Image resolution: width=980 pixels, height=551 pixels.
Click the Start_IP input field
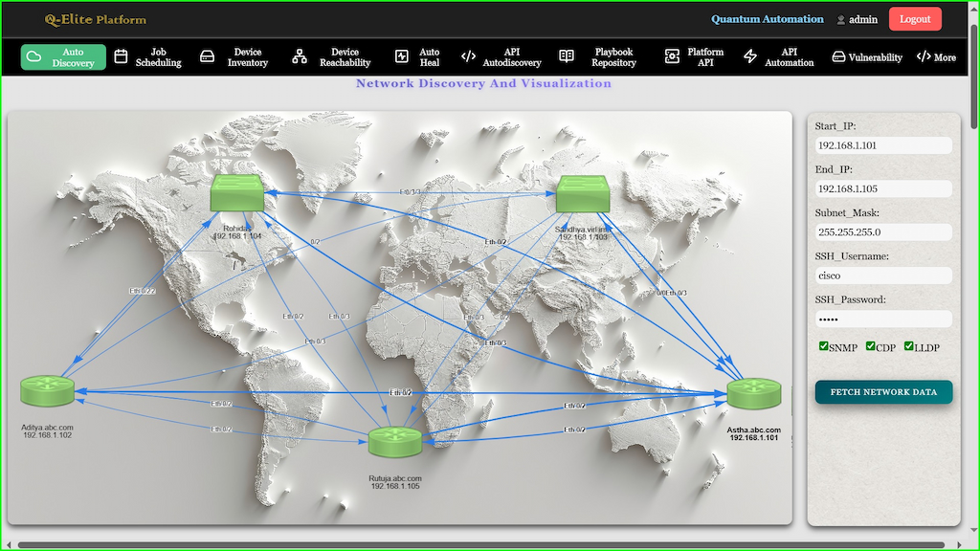[883, 145]
